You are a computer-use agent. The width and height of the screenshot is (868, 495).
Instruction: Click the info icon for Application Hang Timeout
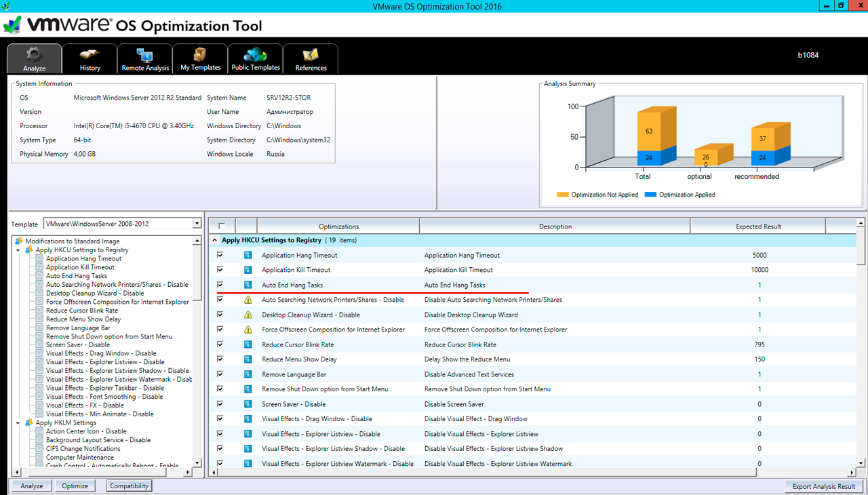(248, 256)
